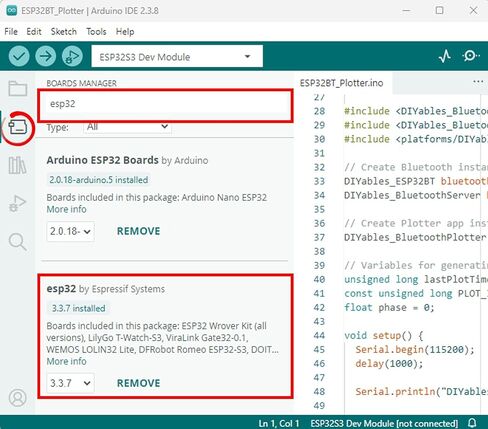
Task: Open the account profile icon
Action: tap(18, 397)
